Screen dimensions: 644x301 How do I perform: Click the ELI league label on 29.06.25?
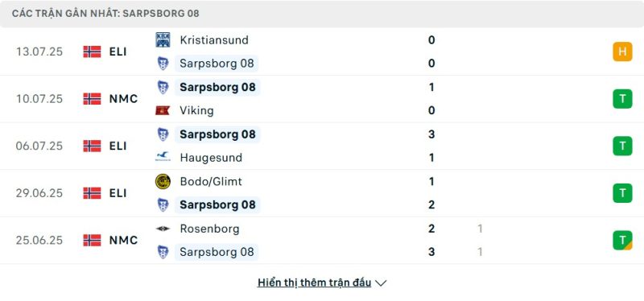coord(118,193)
